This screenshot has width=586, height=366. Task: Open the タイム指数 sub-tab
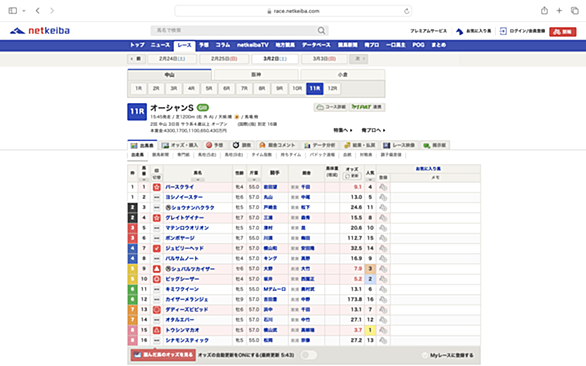[x=262, y=155]
